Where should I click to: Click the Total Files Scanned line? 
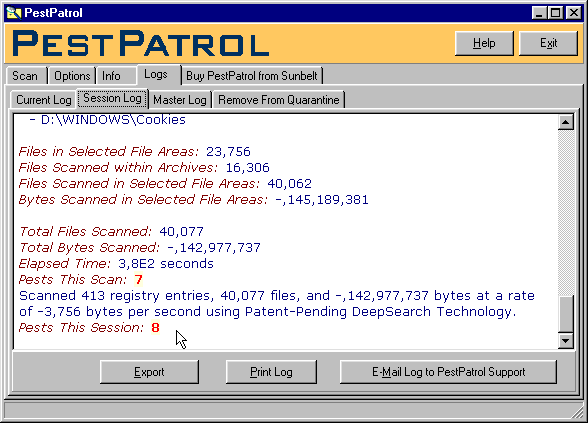click(111, 232)
